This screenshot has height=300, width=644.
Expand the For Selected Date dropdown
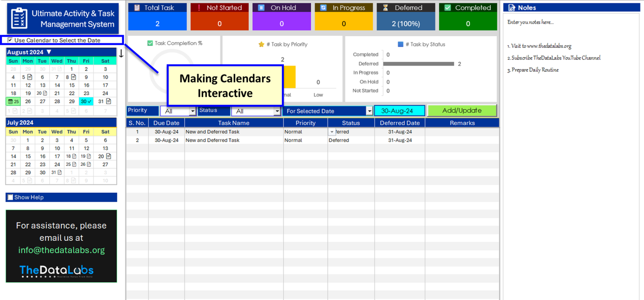[x=369, y=111]
